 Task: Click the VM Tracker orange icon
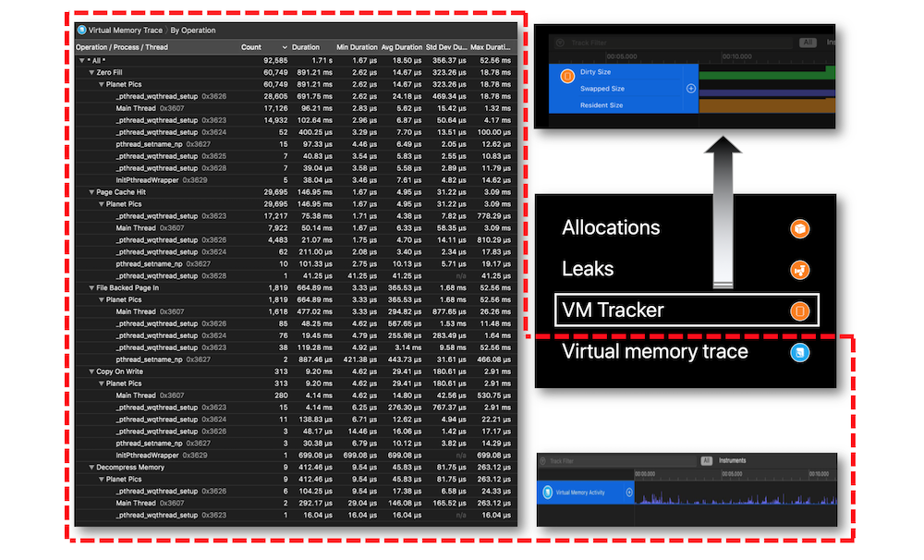click(x=799, y=310)
